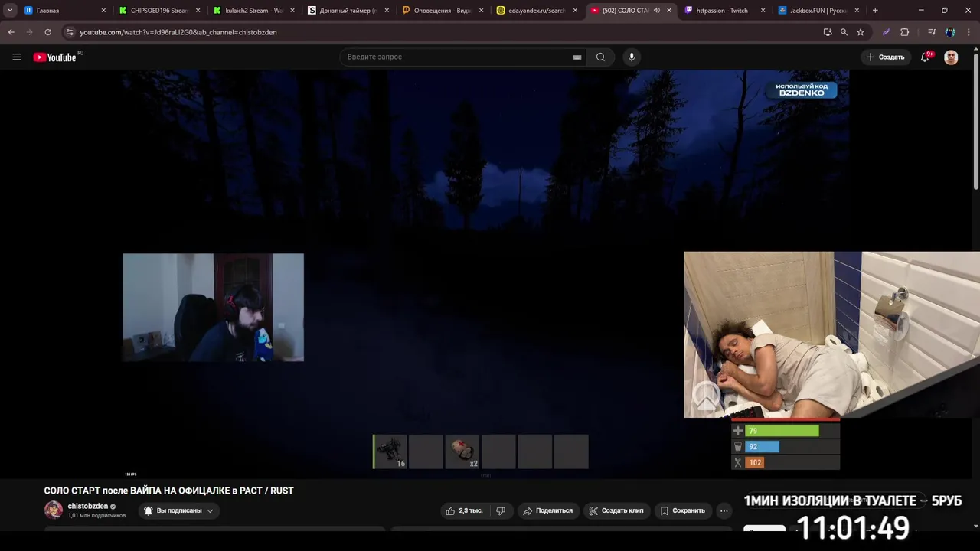Click the Сохранить save button

pos(682,510)
